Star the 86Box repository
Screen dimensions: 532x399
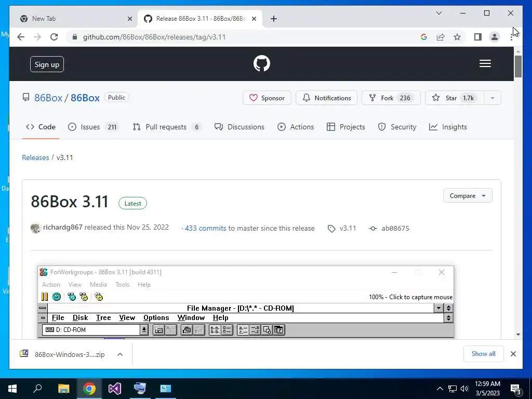tap(455, 98)
